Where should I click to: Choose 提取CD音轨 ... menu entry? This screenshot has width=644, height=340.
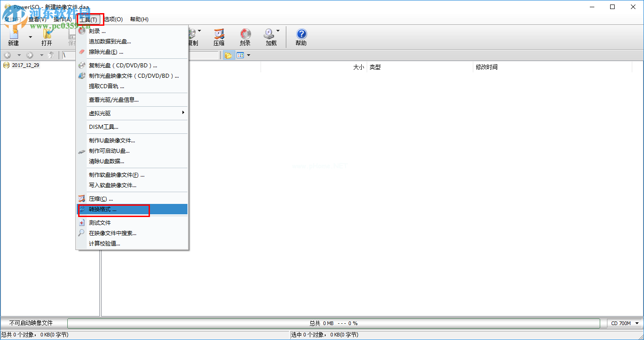coord(132,86)
